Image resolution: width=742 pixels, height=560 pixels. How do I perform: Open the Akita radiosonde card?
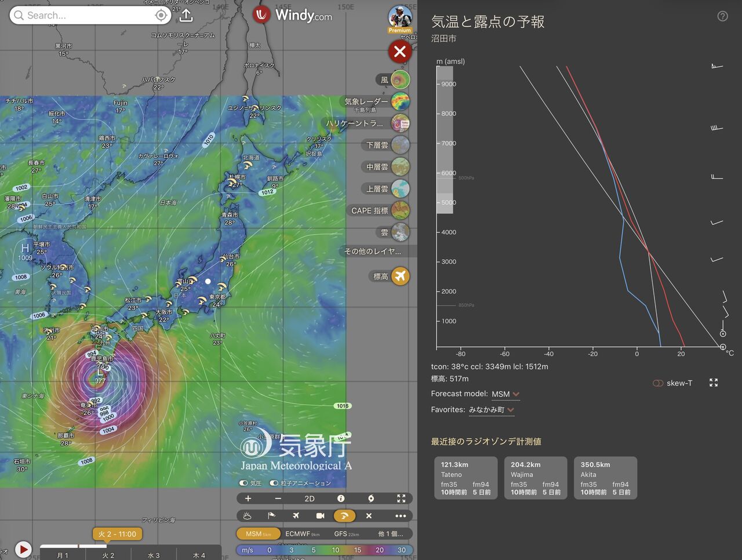(606, 478)
